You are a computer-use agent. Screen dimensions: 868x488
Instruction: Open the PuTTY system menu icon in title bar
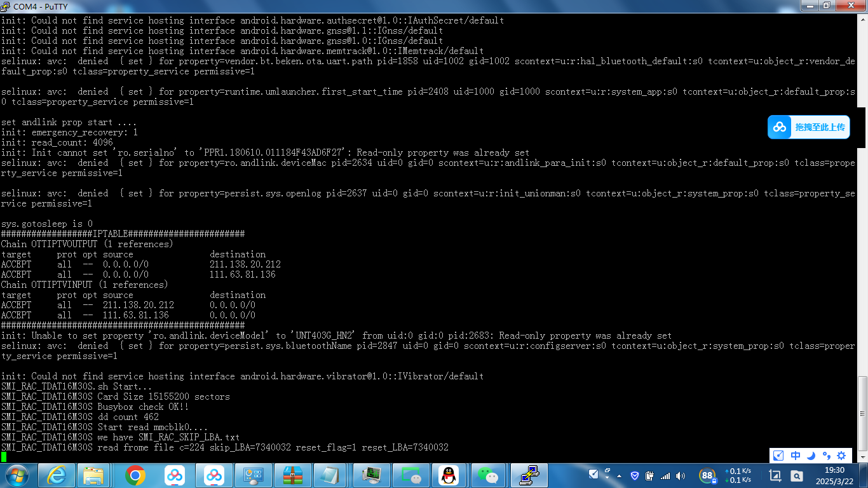coord(6,6)
